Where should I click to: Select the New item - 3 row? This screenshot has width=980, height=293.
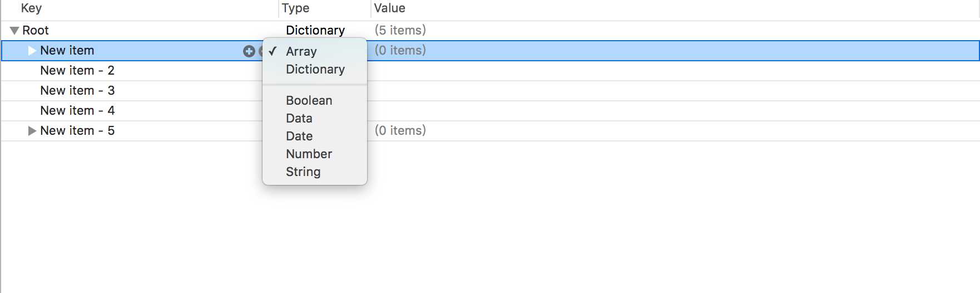(489, 91)
